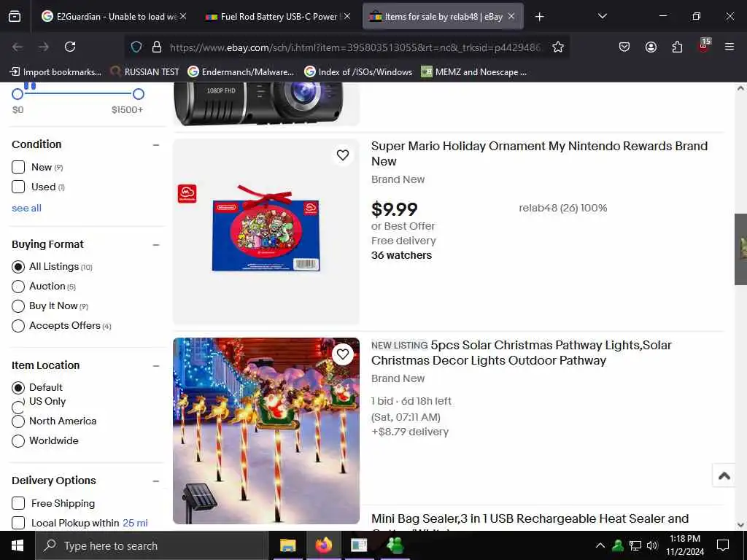Open Windows Start menu

click(x=18, y=545)
